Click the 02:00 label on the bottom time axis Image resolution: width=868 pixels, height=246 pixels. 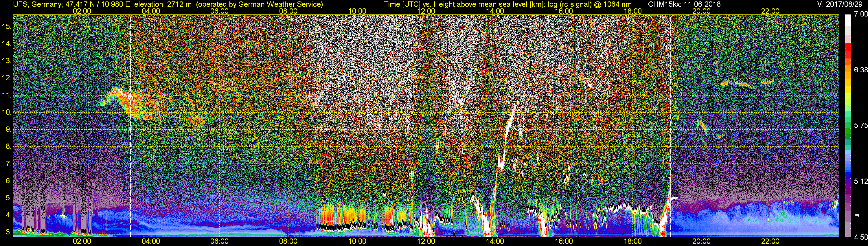pos(82,241)
